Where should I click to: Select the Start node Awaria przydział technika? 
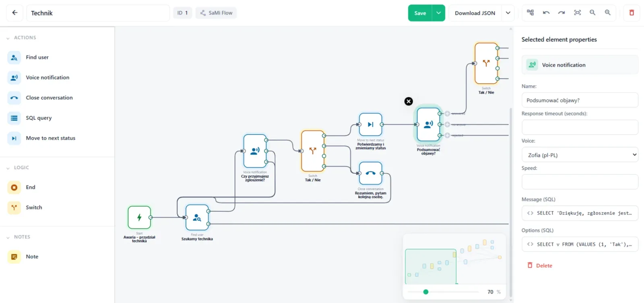139,217
